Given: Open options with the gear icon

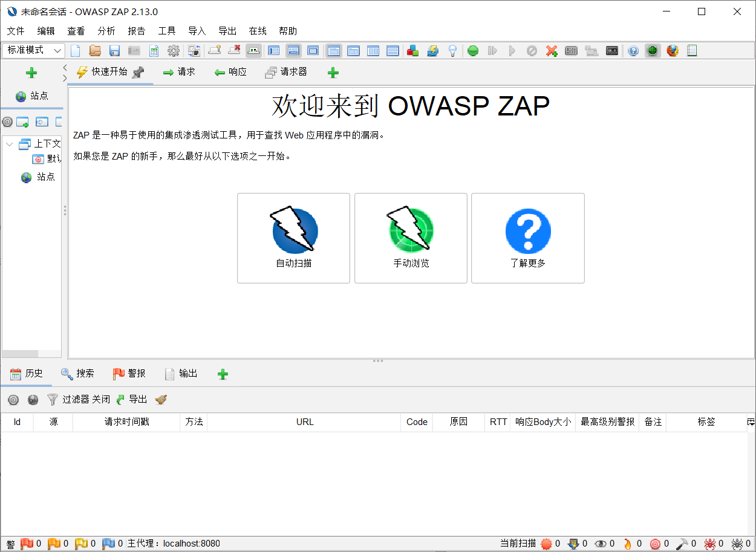Looking at the screenshot, I should [x=174, y=51].
